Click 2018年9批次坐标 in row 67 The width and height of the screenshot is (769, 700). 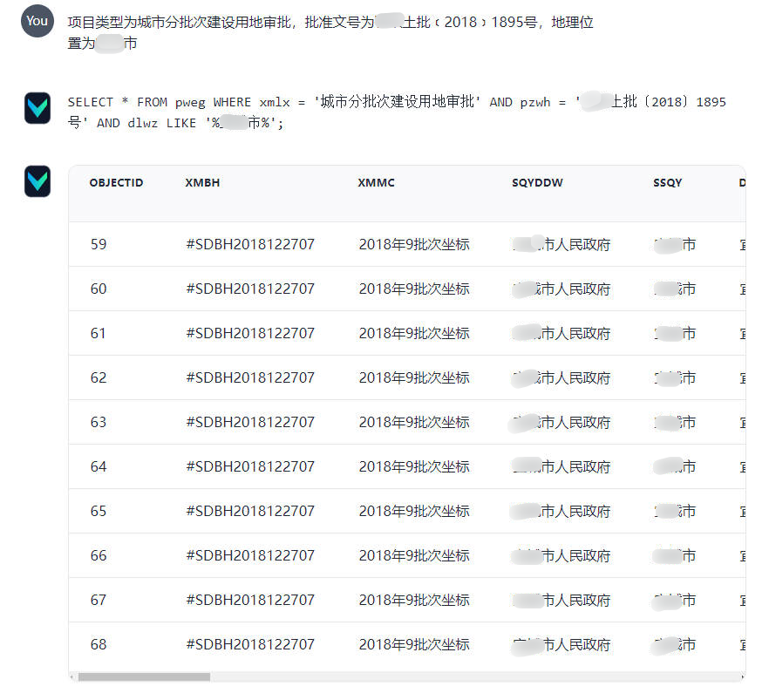414,600
